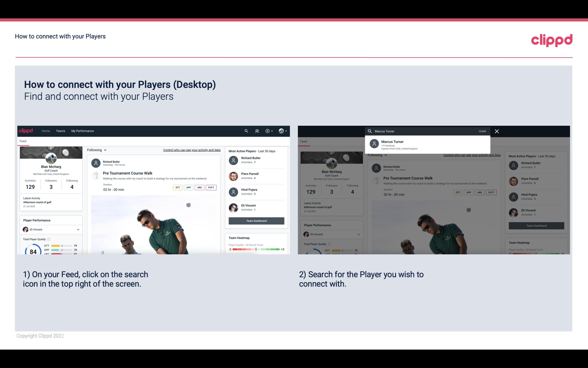Click Control who can see activity link
The width and height of the screenshot is (588, 368).
pyautogui.click(x=191, y=150)
